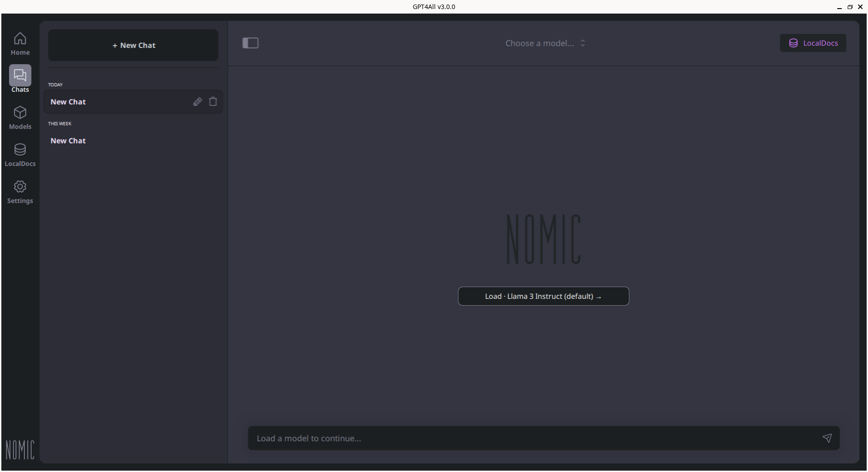Click the trash icon to delete today's chat
868x472 pixels.
[x=213, y=102]
